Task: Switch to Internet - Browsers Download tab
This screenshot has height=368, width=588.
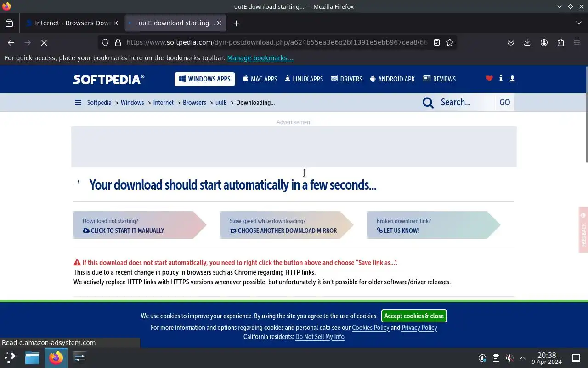Action: [72, 23]
